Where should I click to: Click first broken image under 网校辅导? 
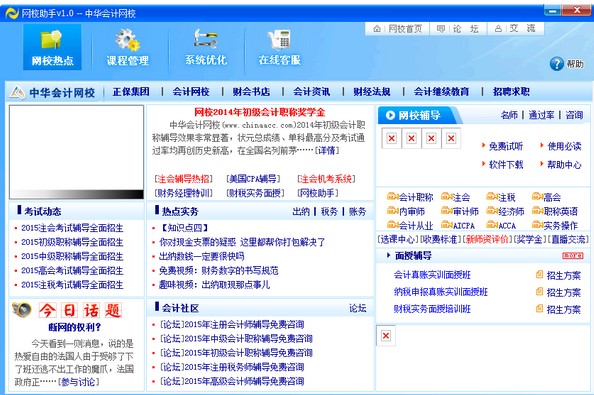tap(392, 138)
